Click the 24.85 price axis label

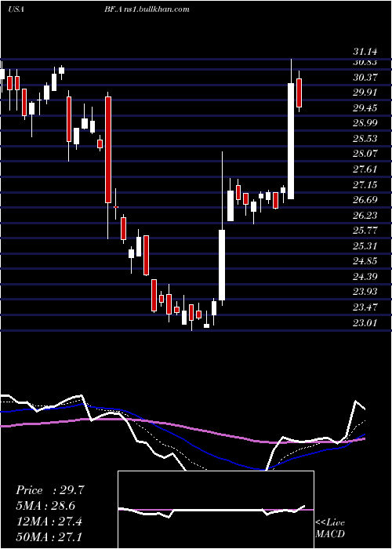click(365, 261)
